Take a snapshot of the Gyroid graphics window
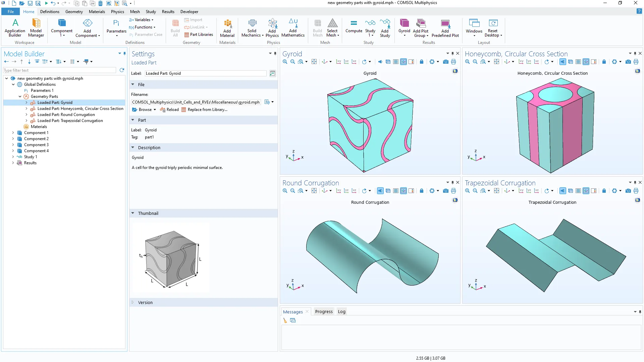 point(445,62)
